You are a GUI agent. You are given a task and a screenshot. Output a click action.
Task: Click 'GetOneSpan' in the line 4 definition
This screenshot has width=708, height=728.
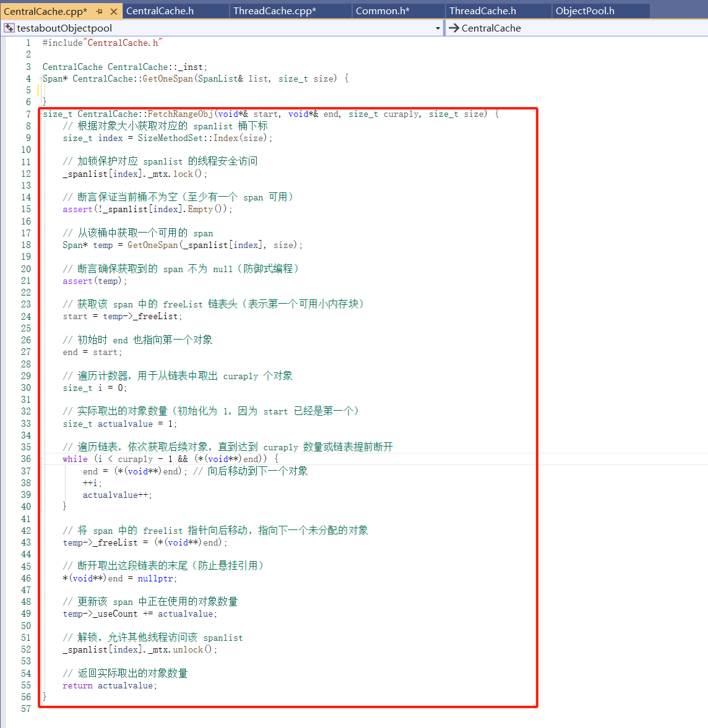pyautogui.click(x=168, y=79)
